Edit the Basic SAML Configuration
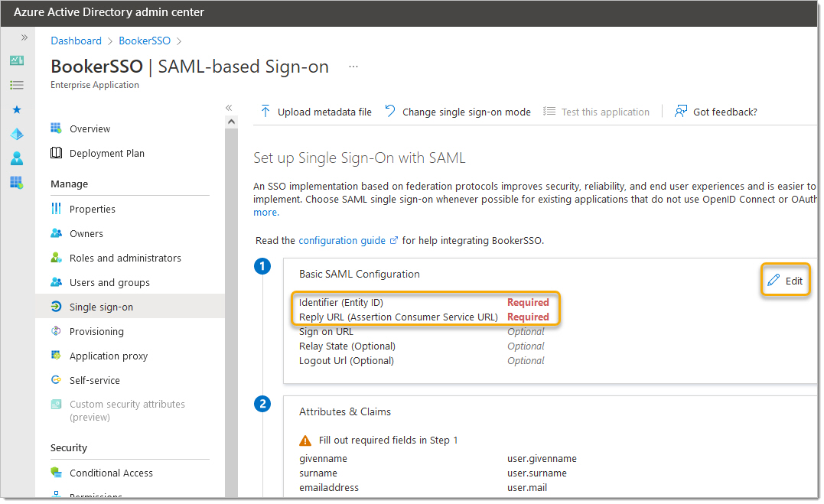 (786, 281)
